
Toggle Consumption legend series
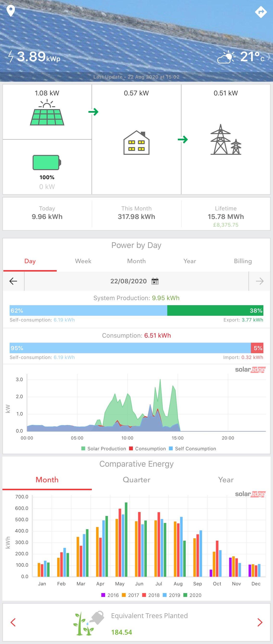click(148, 449)
